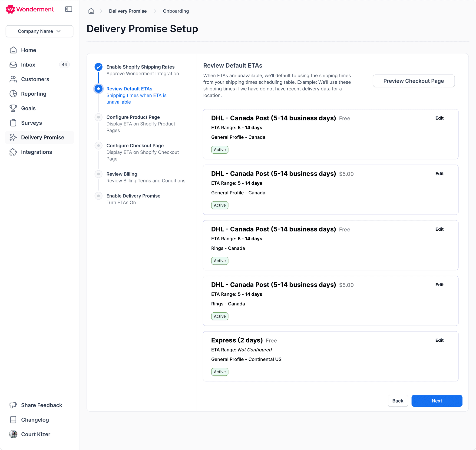This screenshot has height=450, width=476.
Task: Edit the Express (2 days) shipping rate
Action: coord(439,340)
